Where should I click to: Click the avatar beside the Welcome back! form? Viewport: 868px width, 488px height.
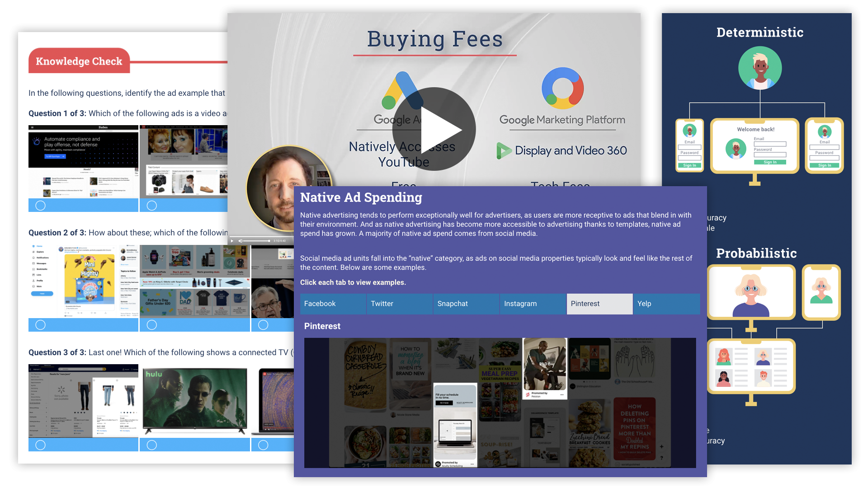(736, 149)
